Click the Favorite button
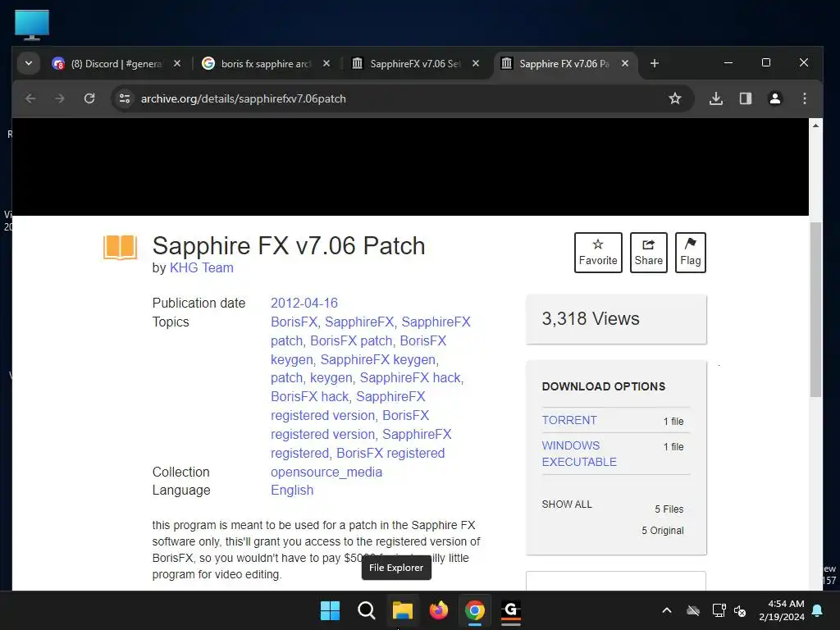The image size is (840, 630). pyautogui.click(x=598, y=253)
